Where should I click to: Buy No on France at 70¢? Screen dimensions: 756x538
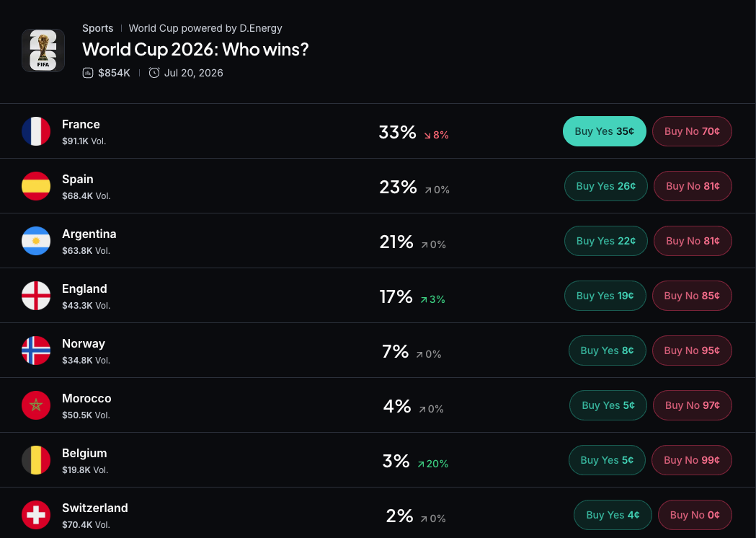pos(692,131)
